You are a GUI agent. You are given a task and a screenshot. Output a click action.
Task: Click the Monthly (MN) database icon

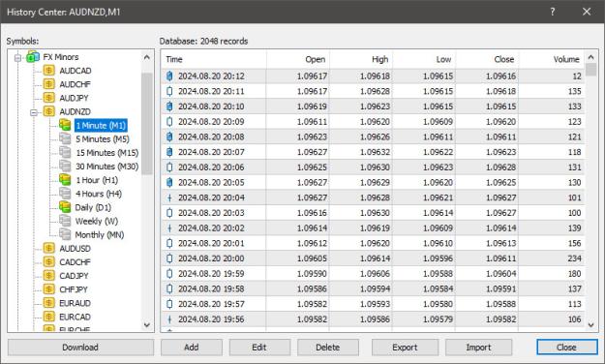click(65, 234)
